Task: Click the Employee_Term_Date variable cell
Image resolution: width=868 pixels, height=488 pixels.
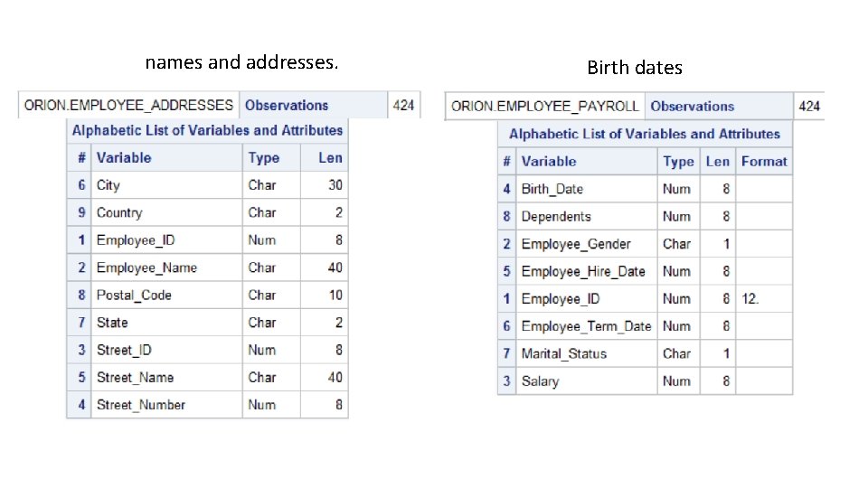Action: click(586, 326)
